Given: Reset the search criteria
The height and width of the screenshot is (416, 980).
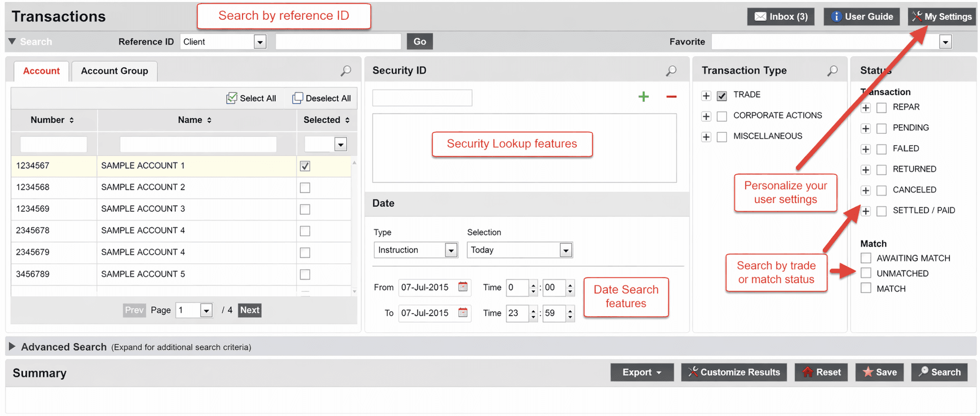Looking at the screenshot, I should 822,372.
